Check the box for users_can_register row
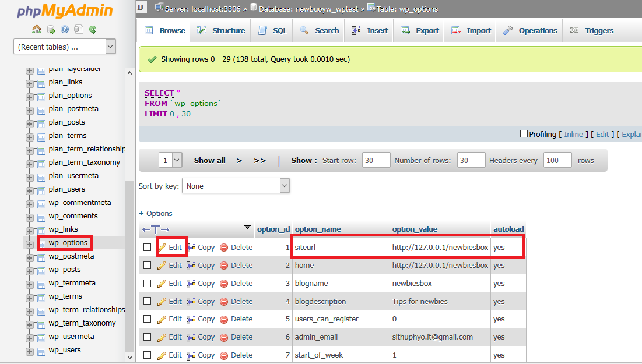Viewport: 642px width, 364px height. tap(148, 319)
